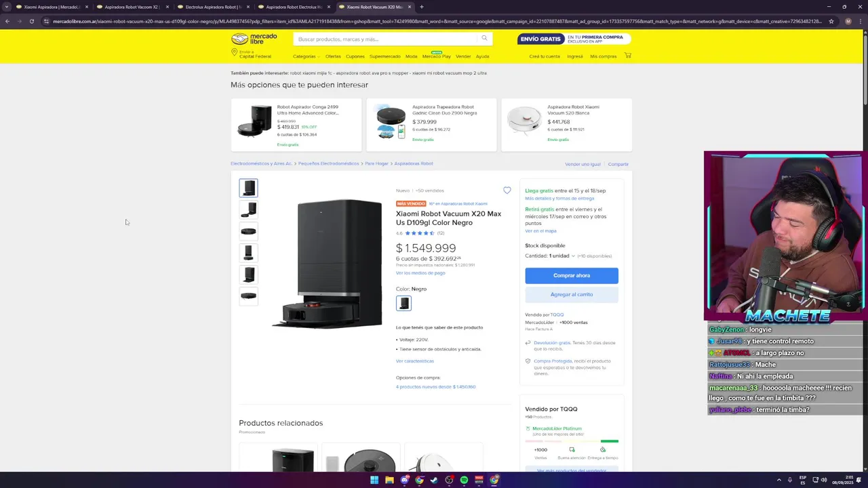Click Creá tu cuenta link

pyautogui.click(x=545, y=56)
